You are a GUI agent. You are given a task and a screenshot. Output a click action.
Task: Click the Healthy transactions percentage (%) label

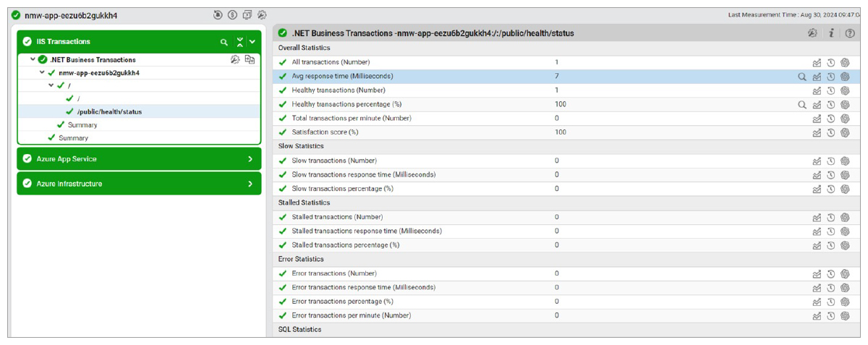click(x=347, y=105)
